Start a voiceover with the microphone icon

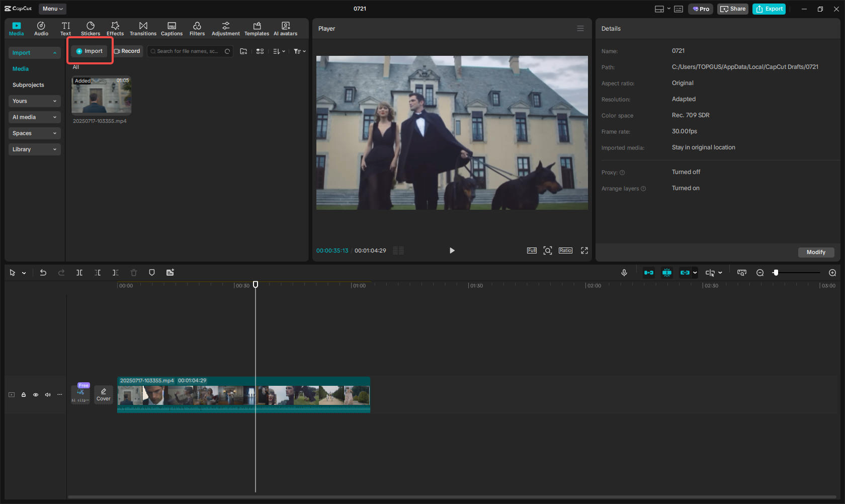(624, 272)
